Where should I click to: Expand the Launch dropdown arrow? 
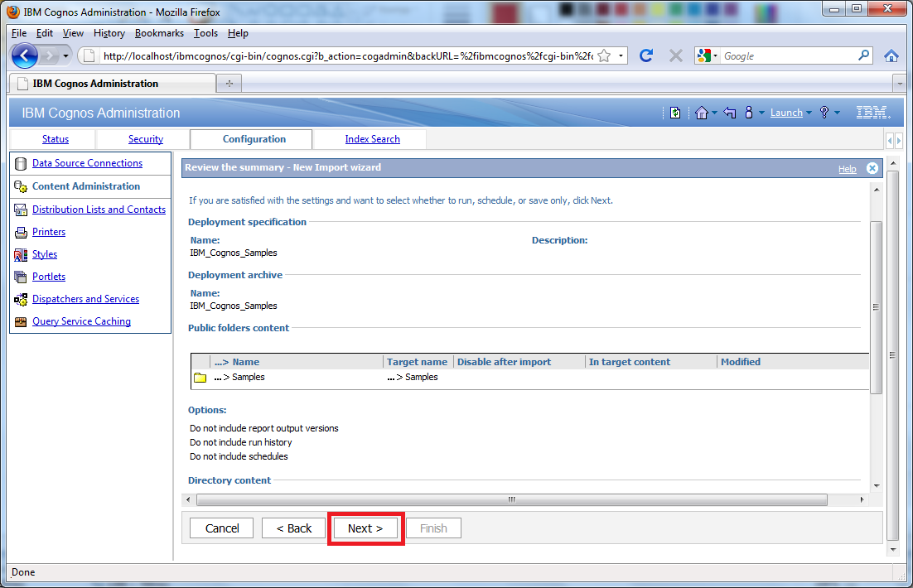[x=809, y=113]
